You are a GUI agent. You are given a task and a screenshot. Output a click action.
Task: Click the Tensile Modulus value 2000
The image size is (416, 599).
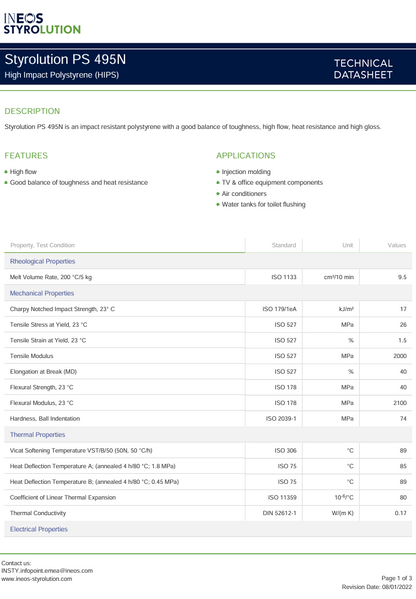click(x=400, y=356)
